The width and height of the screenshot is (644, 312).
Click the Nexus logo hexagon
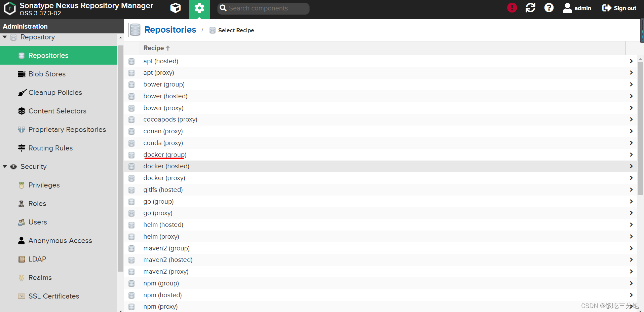click(x=10, y=8)
